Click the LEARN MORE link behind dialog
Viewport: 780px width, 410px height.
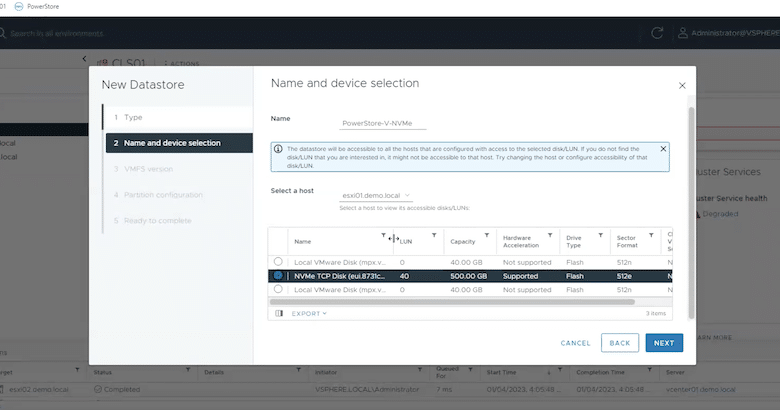pyautogui.click(x=714, y=337)
